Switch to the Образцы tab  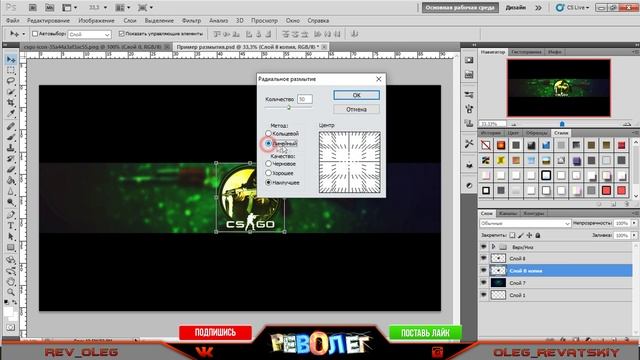[536, 133]
